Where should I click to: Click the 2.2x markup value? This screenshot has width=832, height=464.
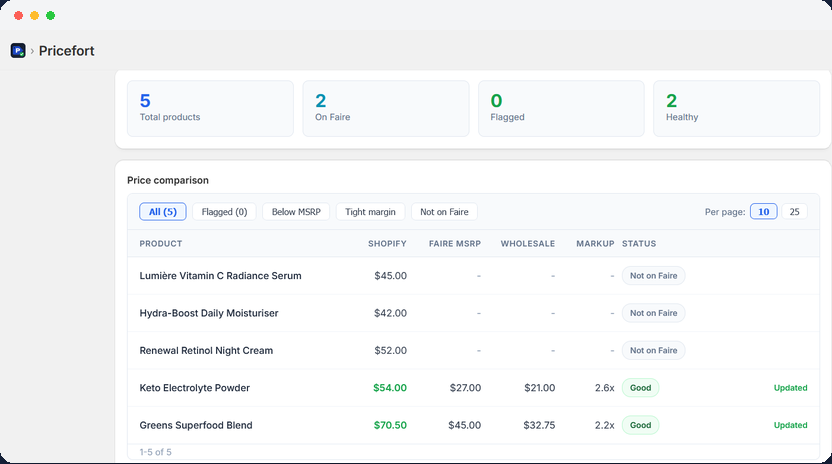click(x=604, y=425)
